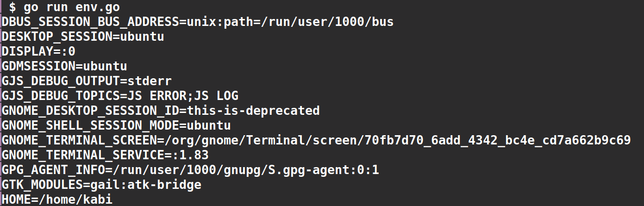Click the GPG_AGENT_INFO line
Viewport: 644px width, 206px height.
[190, 170]
